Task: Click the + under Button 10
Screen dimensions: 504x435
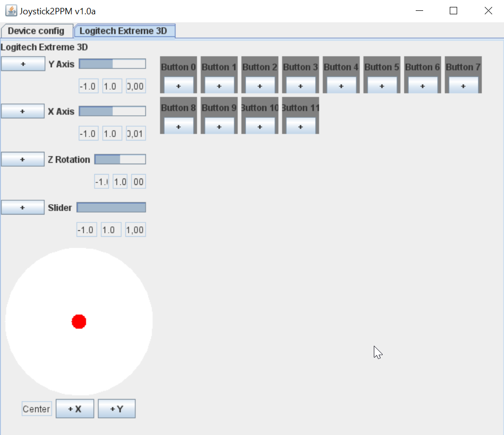Action: [x=260, y=126]
